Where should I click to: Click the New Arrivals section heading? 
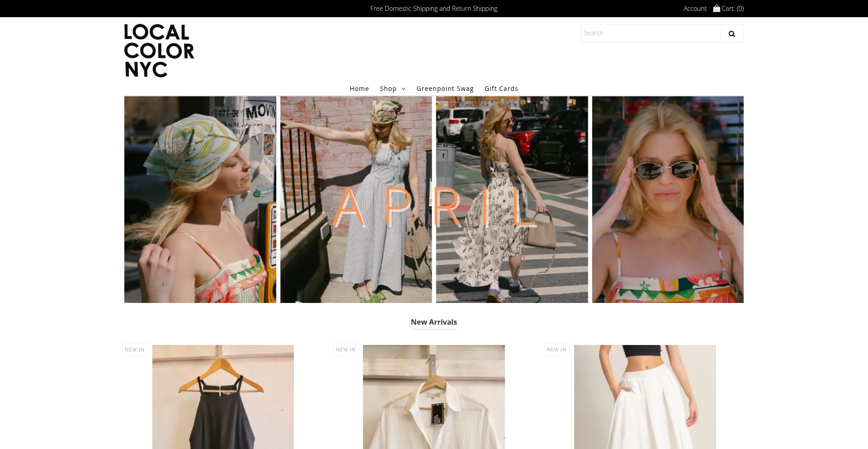tap(434, 322)
